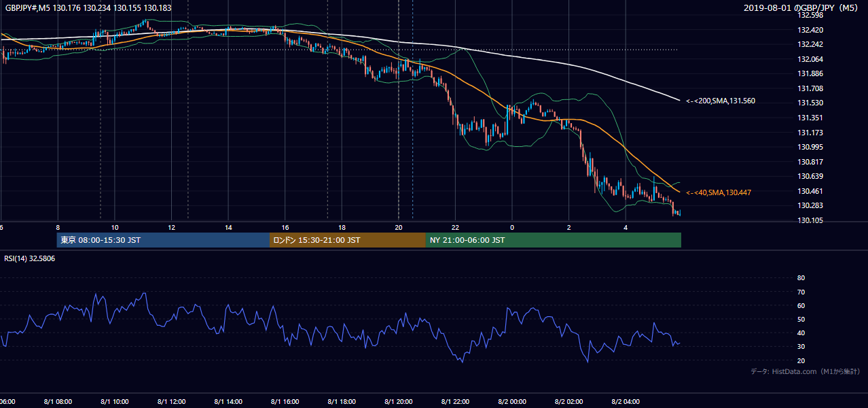Viewport: 868px width, 408px height.
Task: Select the 8/1 12:00 time axis label
Action: 171,402
